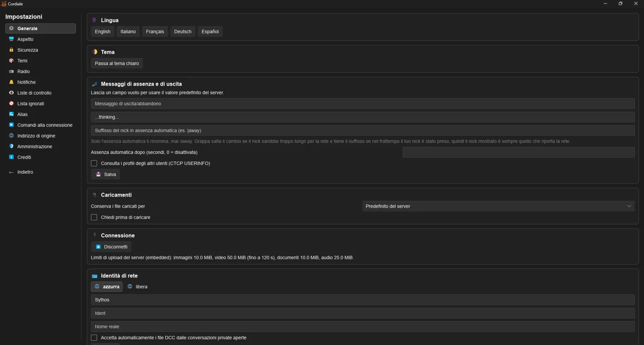
Task: Go to the Sicurezza settings page
Action: [40, 50]
